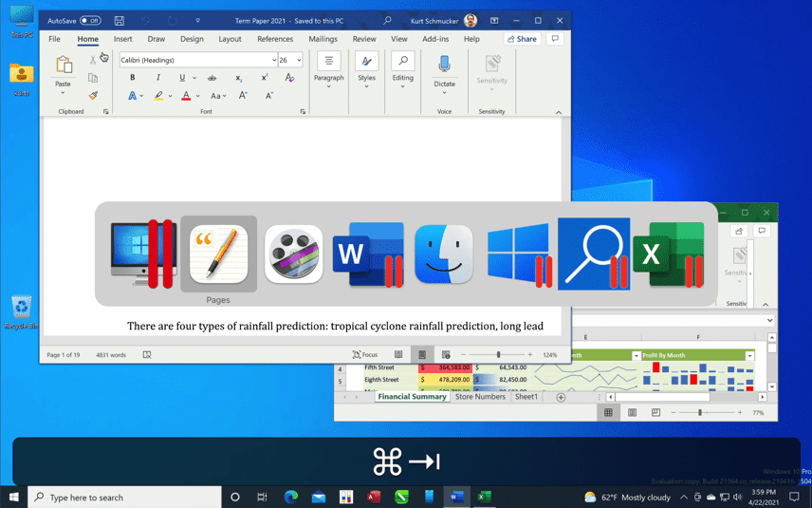Open Comments pane in Word

[555, 39]
